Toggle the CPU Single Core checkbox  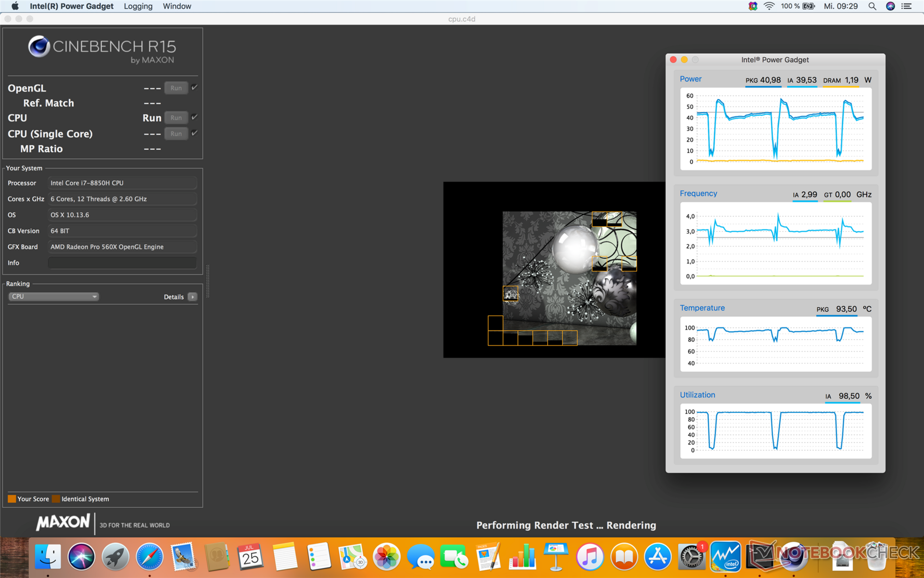(x=194, y=133)
